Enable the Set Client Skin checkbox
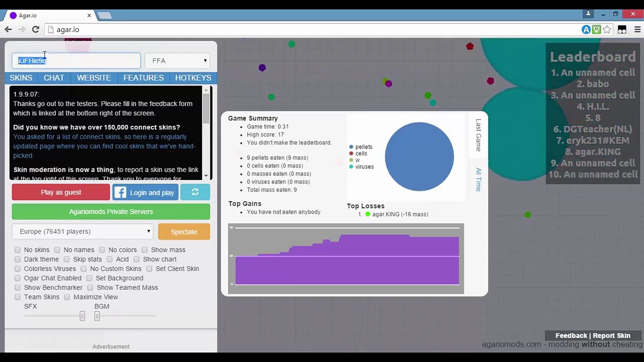This screenshot has width=644, height=362. (x=149, y=269)
